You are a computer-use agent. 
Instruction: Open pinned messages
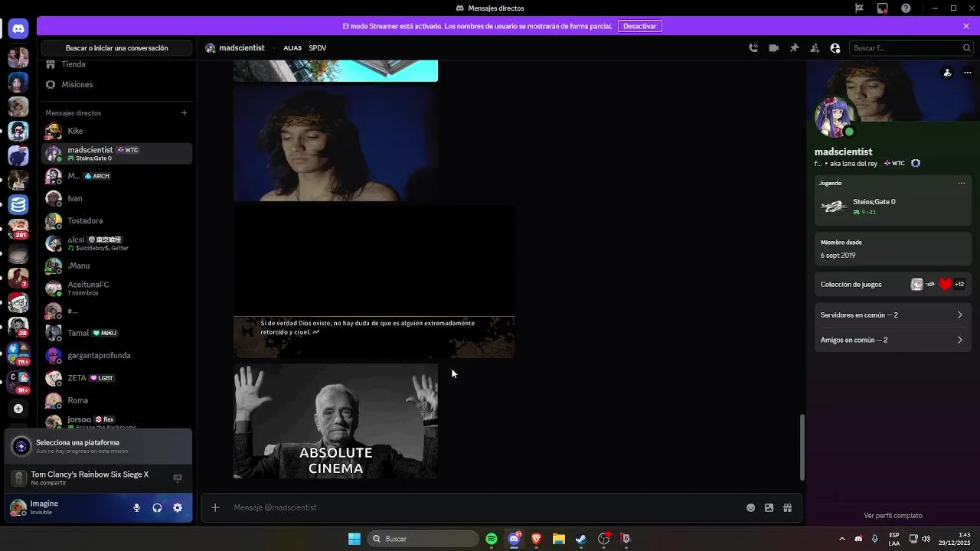[795, 47]
